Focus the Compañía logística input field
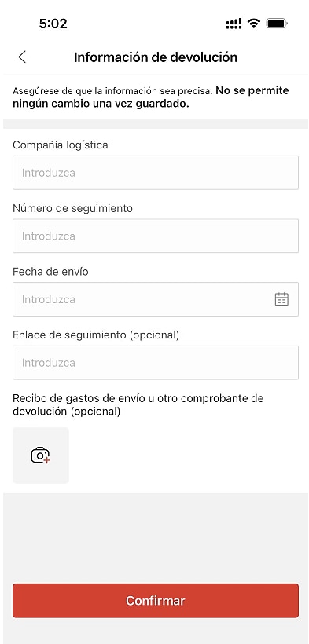Image resolution: width=309 pixels, height=644 pixels. (156, 173)
